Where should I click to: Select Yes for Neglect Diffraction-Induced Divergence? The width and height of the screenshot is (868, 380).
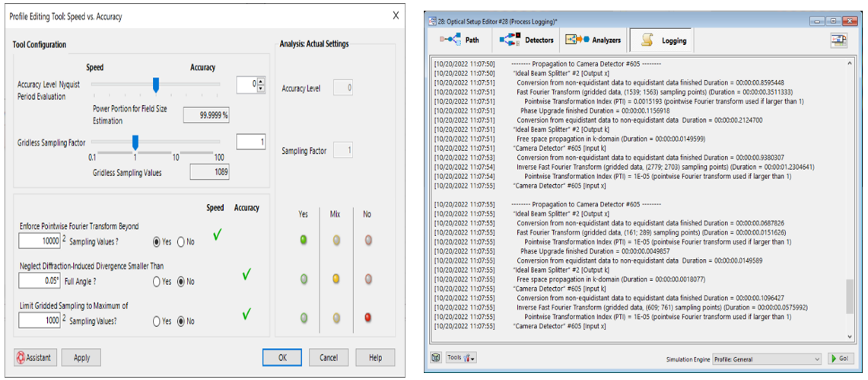coord(157,281)
